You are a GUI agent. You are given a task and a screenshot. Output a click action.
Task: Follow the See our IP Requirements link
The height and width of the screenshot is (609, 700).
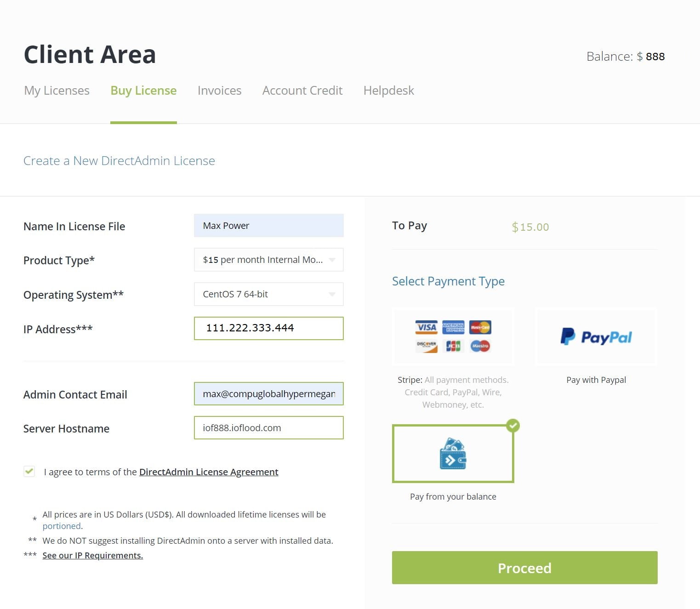tap(92, 555)
